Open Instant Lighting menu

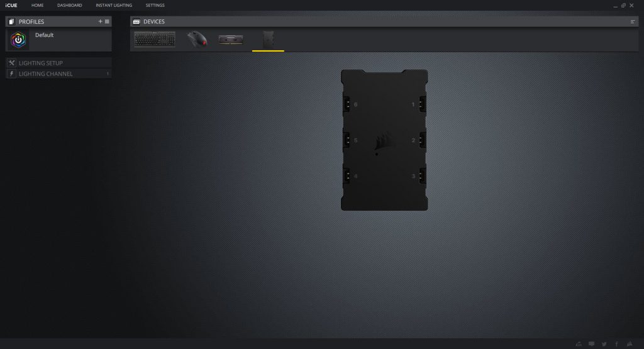point(114,5)
